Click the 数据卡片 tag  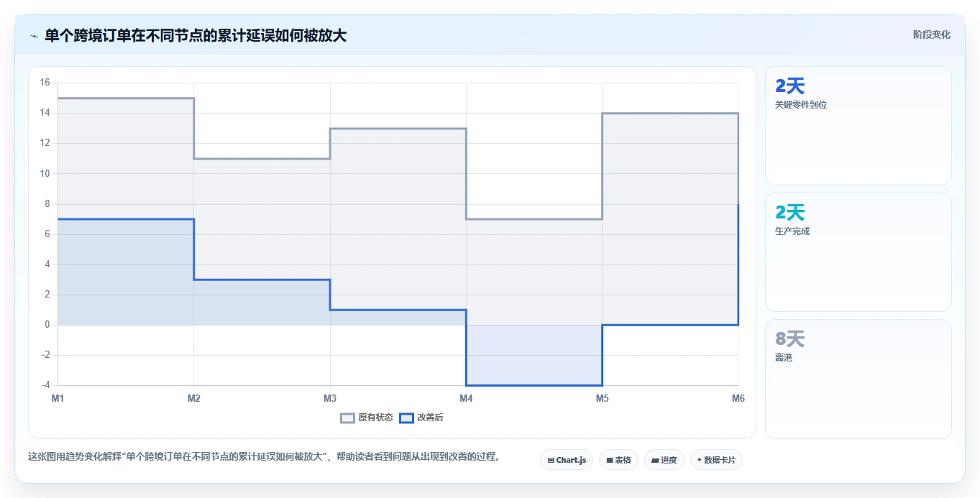(716, 460)
